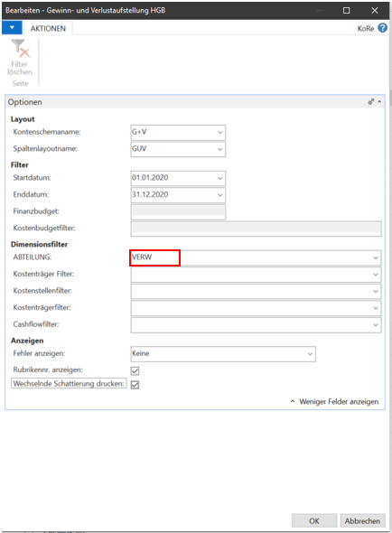Close the Gewinn- und Verlustaufstellung window
Image resolution: width=392 pixels, height=533 pixels.
tap(374, 10)
